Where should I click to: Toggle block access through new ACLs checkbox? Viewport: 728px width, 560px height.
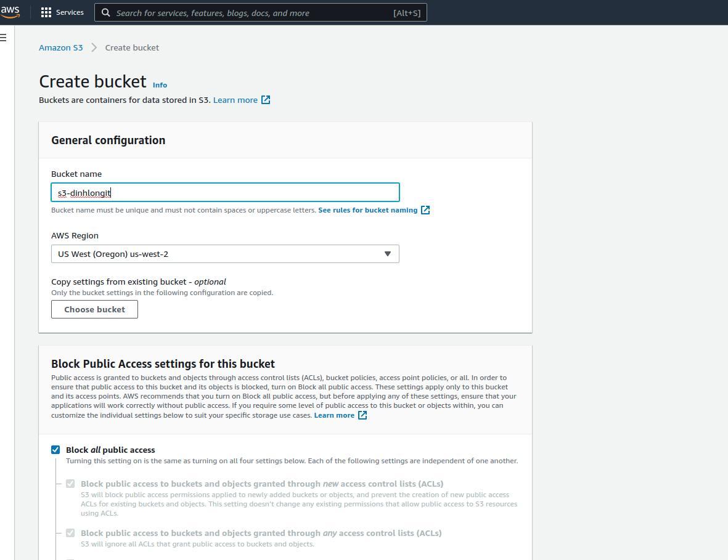(x=70, y=484)
